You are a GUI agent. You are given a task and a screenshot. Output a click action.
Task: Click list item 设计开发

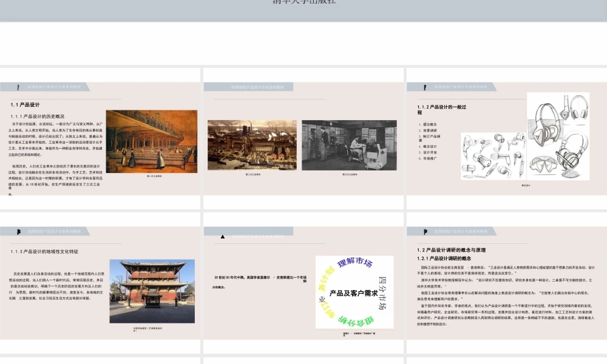430,152
